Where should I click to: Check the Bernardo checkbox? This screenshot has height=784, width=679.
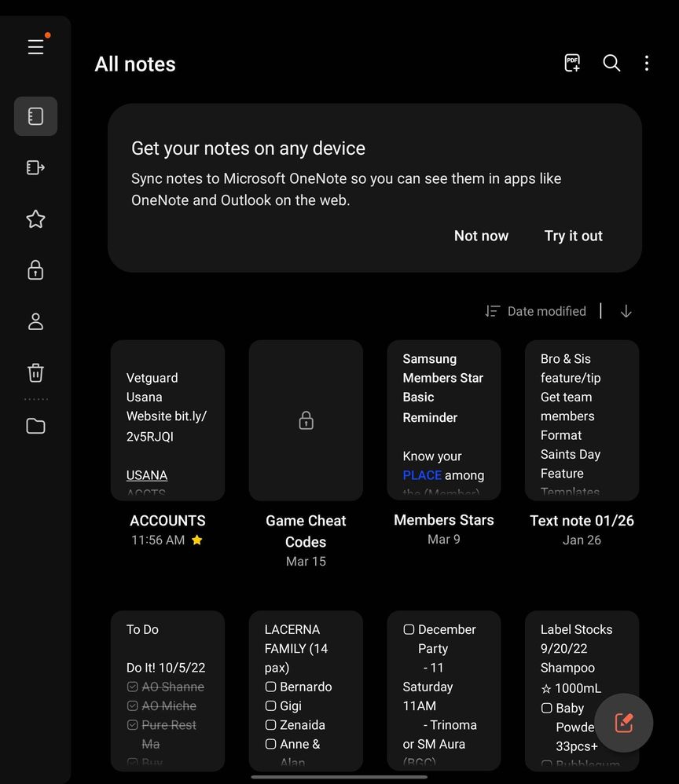[x=270, y=687]
